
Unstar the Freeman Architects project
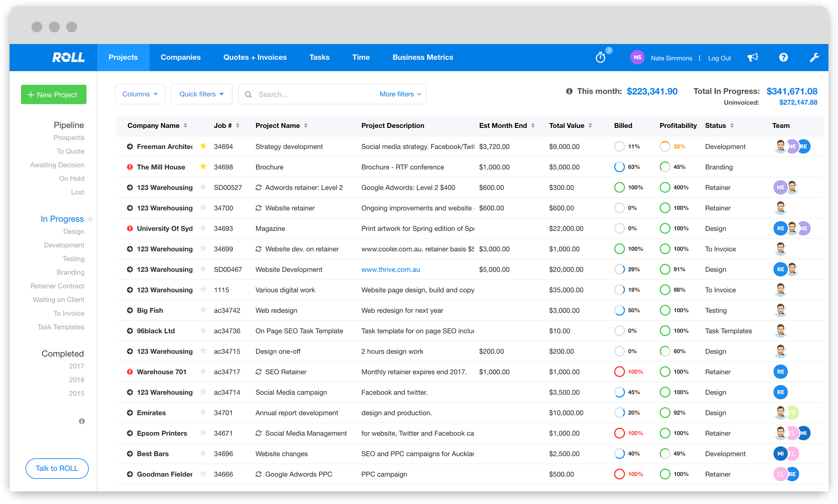coord(203,146)
